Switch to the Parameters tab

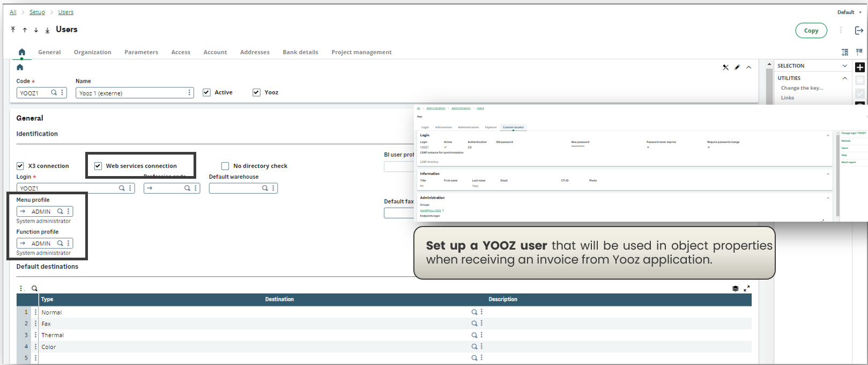[142, 52]
